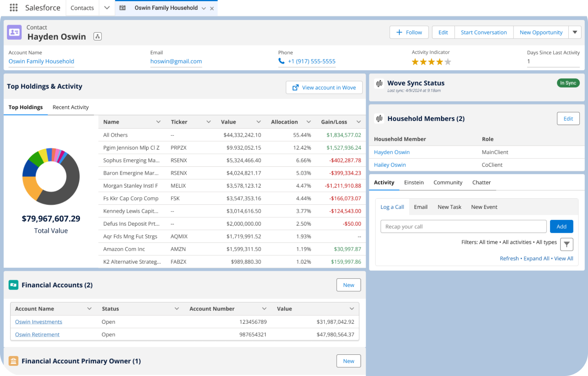Open the activity filter funnel icon
Screen dimensions: 588x376
(x=567, y=244)
